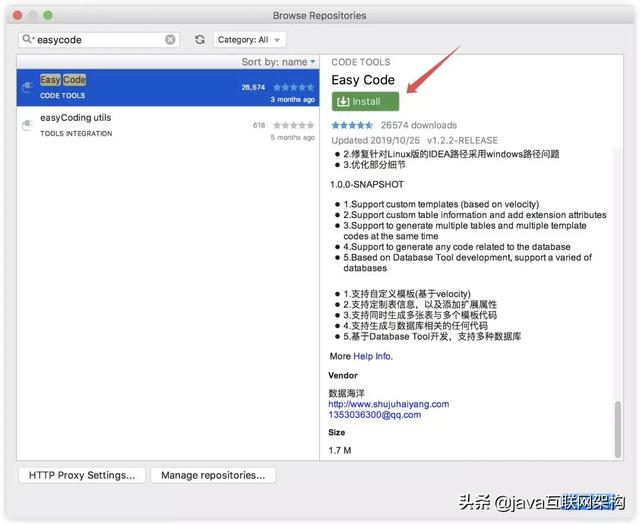Click the '1.7 M' size value

(x=340, y=450)
